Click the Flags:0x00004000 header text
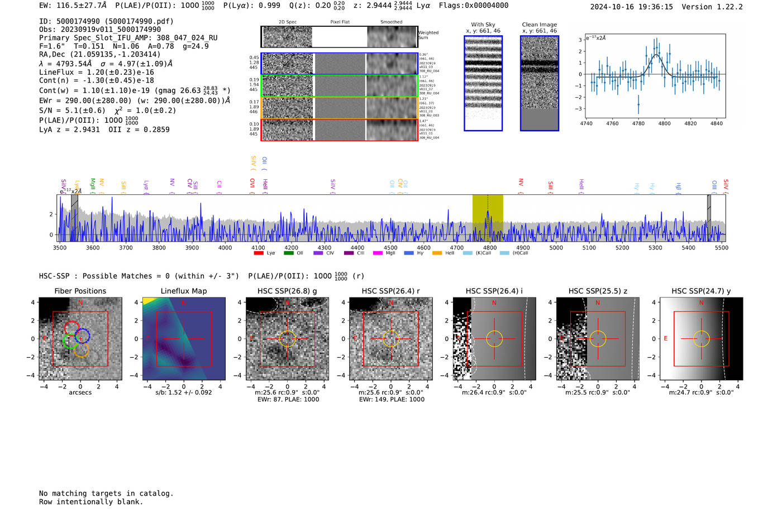782x532 pixels. 474,6
